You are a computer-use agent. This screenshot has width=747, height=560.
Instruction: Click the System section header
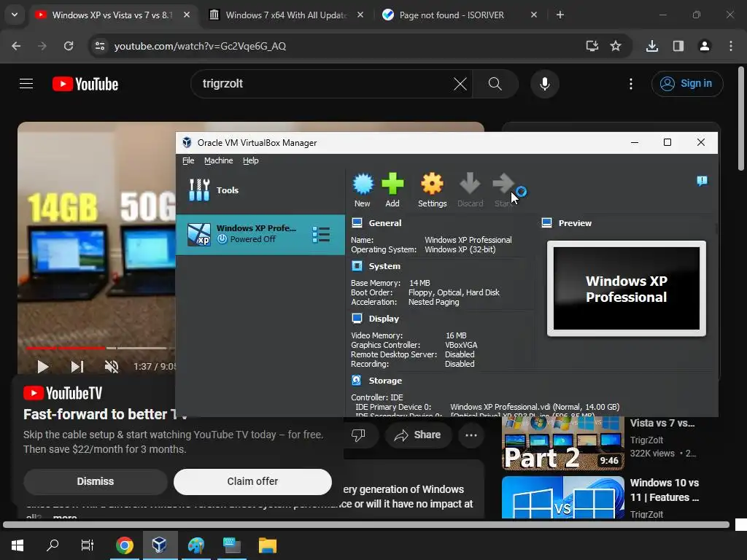(x=384, y=266)
